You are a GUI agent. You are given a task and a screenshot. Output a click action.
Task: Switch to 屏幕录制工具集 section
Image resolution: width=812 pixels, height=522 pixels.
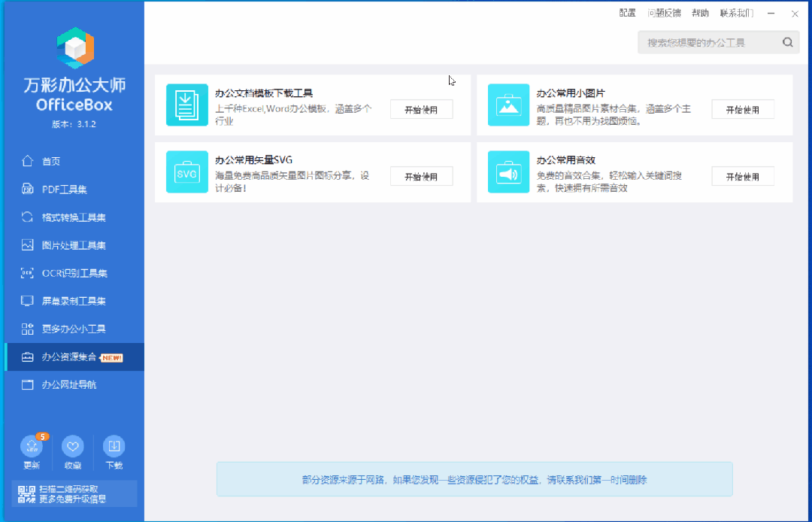pyautogui.click(x=74, y=301)
